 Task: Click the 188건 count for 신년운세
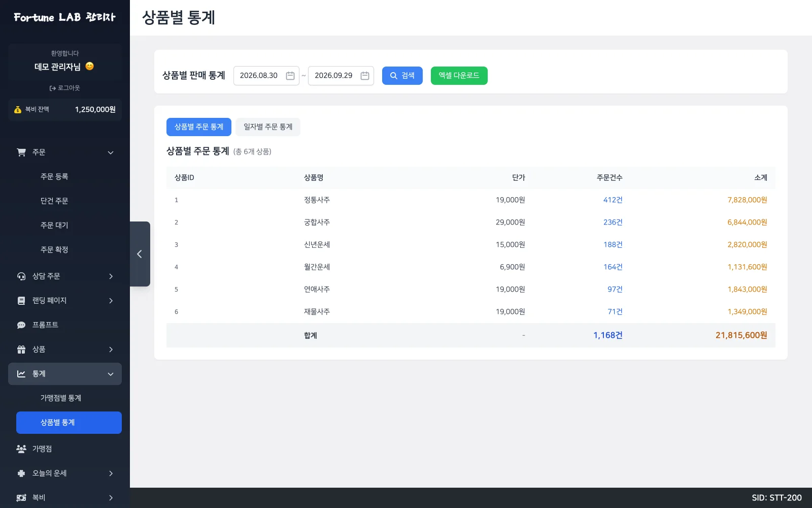613,245
